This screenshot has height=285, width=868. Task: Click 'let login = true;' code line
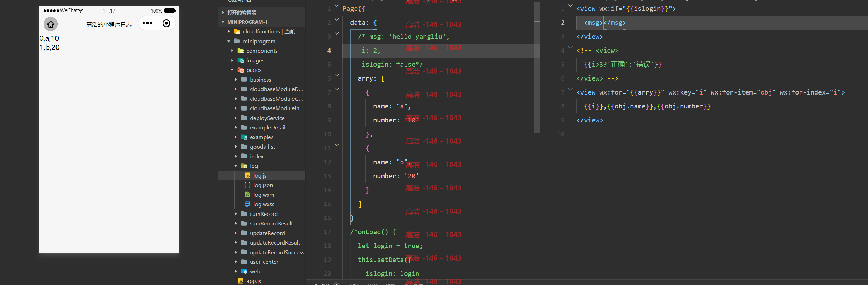390,246
